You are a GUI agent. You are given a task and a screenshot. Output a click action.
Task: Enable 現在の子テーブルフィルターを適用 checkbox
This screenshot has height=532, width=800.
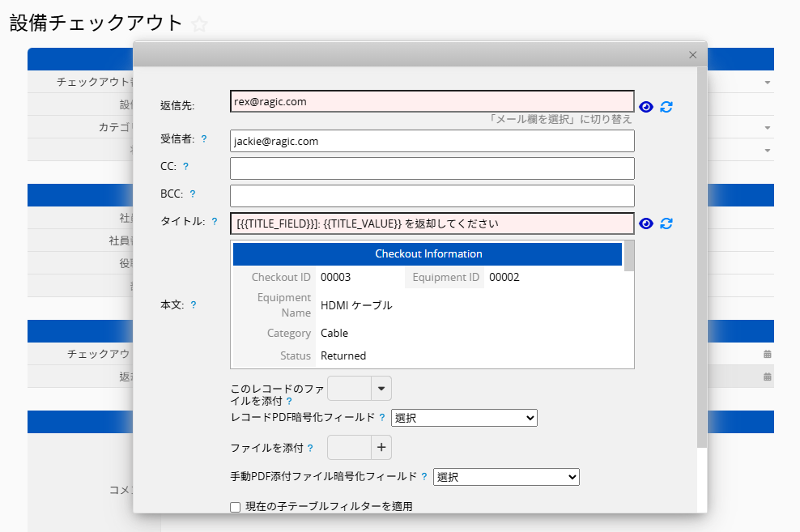tap(236, 507)
